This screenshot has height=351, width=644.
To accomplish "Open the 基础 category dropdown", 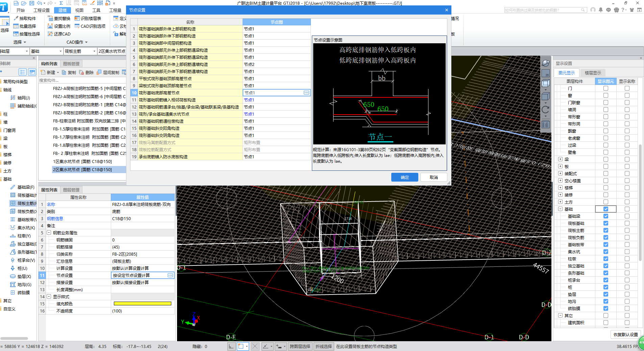I will point(60,51).
